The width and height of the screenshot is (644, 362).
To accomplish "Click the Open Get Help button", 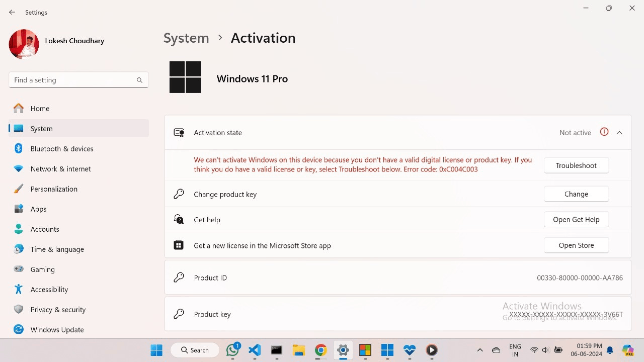I will coord(576,220).
